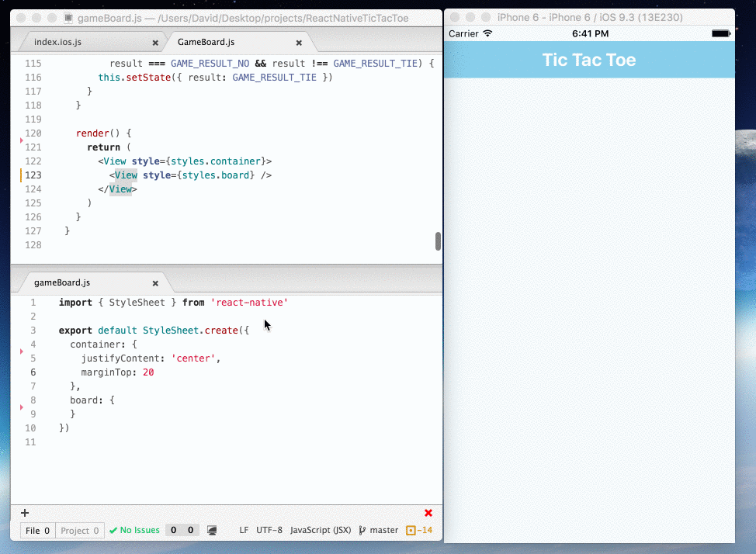Open the JavaScript (JSX) grammar selector

coord(321,531)
